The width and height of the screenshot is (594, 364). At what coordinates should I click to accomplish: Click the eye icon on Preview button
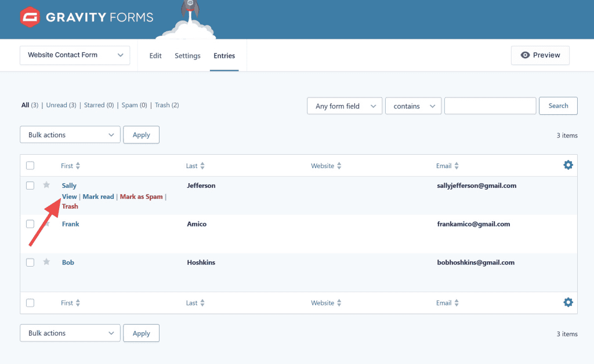(x=525, y=55)
